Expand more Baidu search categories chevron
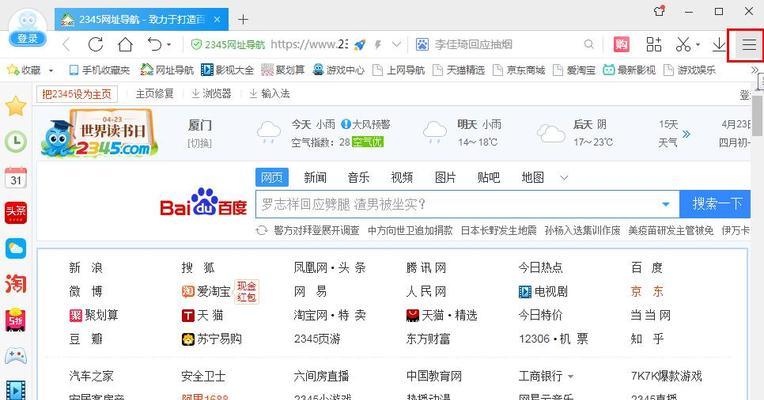This screenshot has width=764, height=400. [x=564, y=178]
